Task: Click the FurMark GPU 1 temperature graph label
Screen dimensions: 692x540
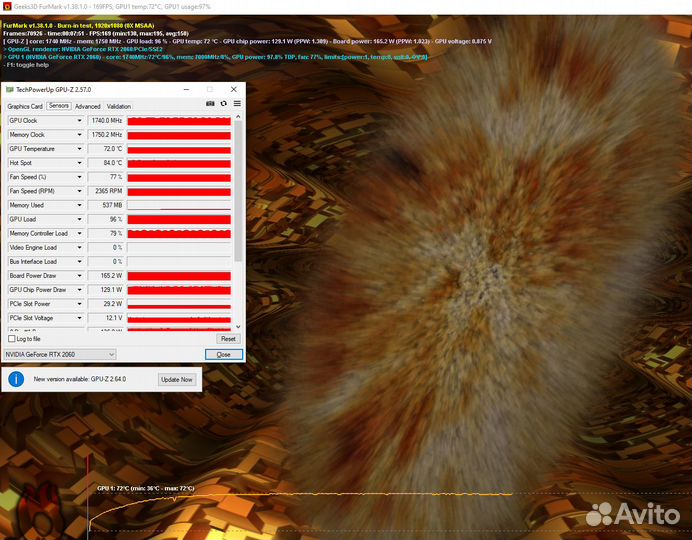Action: 146,488
